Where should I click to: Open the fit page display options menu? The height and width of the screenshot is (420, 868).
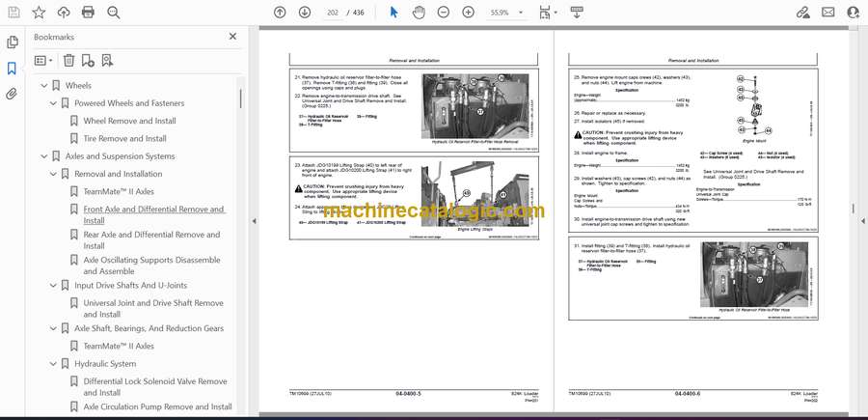548,13
